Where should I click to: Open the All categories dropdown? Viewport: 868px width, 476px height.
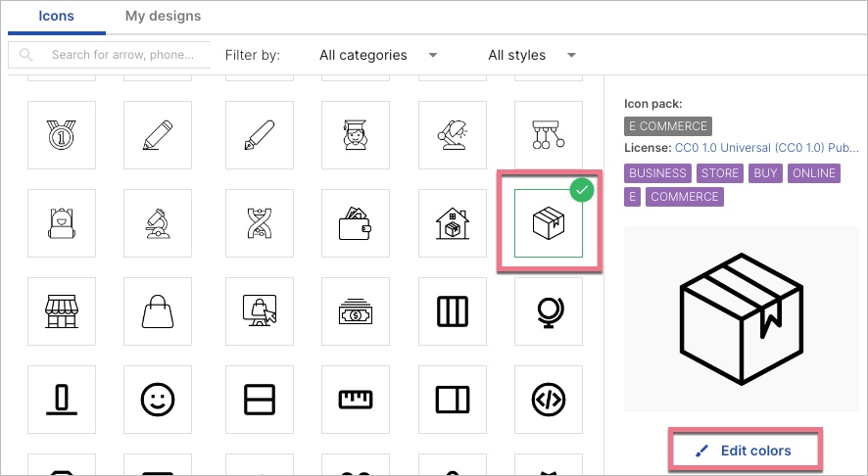(378, 55)
